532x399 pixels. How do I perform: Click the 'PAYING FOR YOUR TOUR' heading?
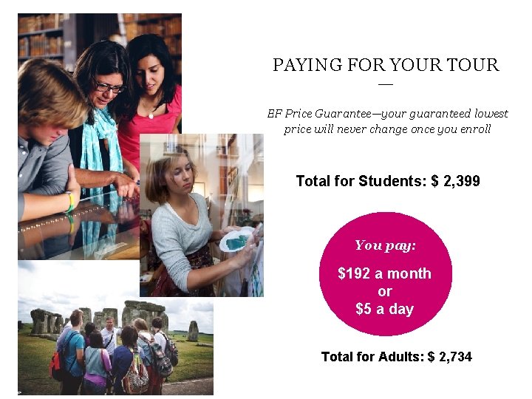[386, 65]
